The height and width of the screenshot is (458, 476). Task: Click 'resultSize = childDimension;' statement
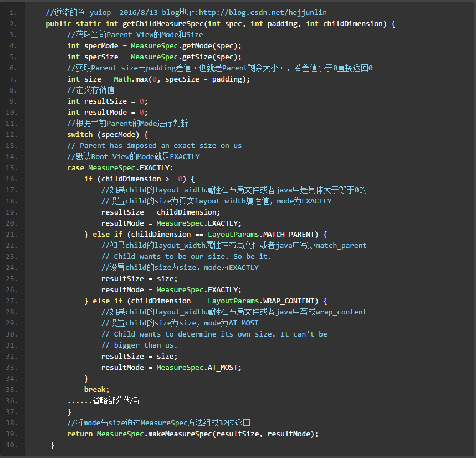(x=161, y=212)
